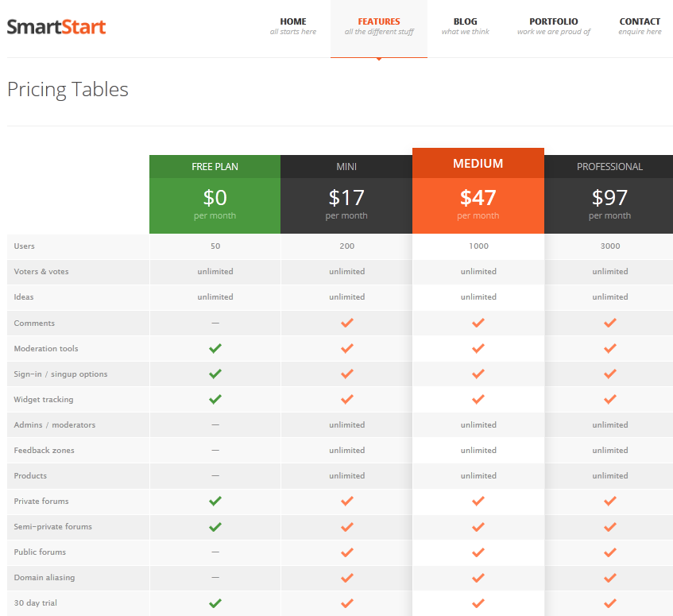This screenshot has width=673, height=616.
Task: Click Free Plan Widget tracking green checkmark
Action: (215, 399)
